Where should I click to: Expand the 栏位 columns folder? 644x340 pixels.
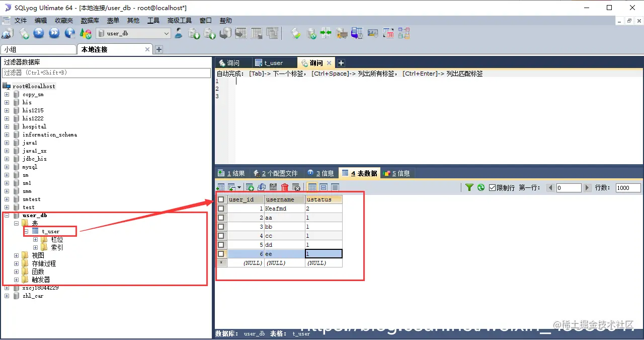pos(36,239)
